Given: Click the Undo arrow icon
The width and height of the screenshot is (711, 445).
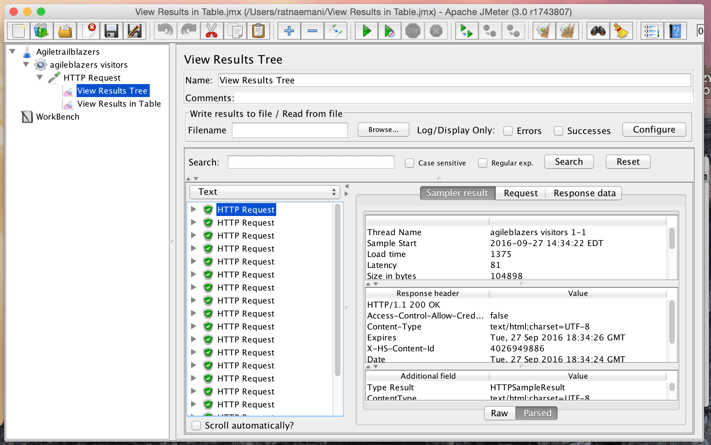Looking at the screenshot, I should (165, 31).
